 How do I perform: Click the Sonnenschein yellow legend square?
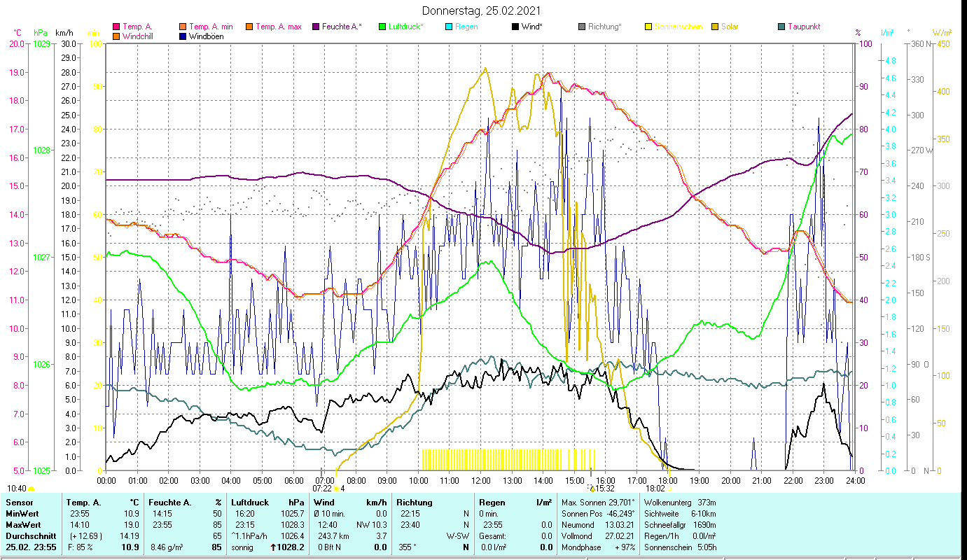[x=648, y=27]
